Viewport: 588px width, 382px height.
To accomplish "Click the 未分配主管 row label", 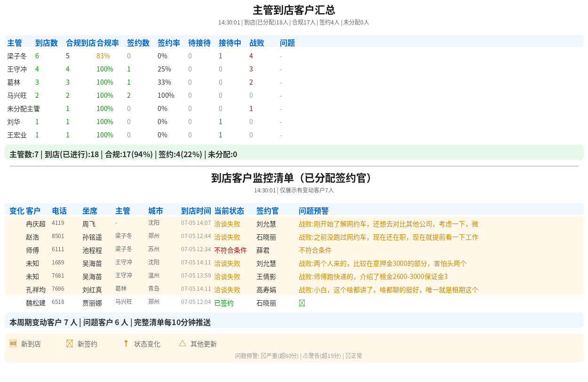I will coord(24,109).
